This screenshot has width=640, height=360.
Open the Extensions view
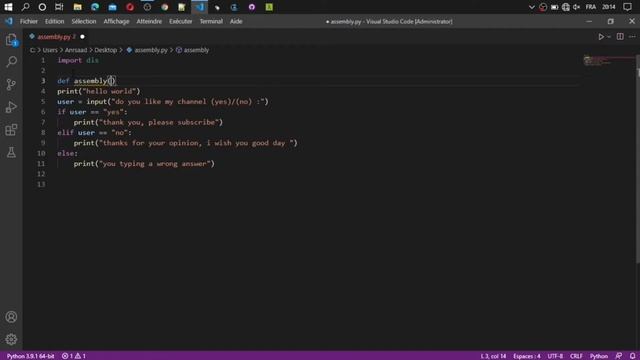click(11, 130)
